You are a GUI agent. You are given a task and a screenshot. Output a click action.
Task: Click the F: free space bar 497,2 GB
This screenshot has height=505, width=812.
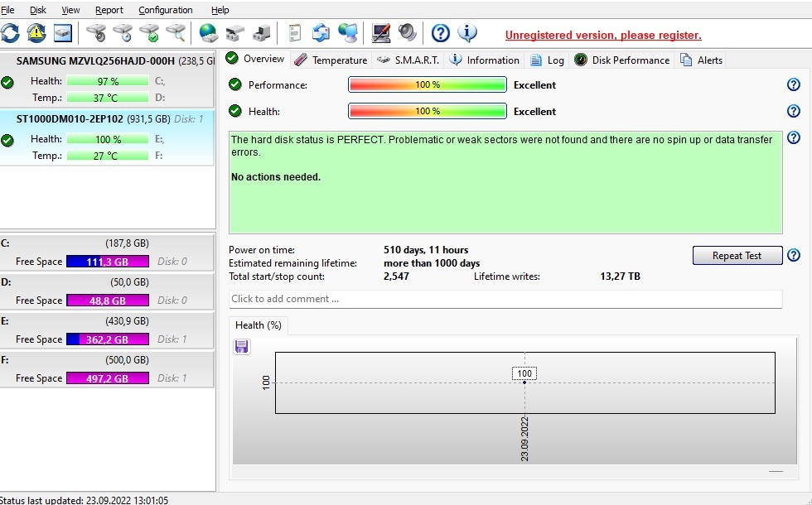pyautogui.click(x=108, y=378)
